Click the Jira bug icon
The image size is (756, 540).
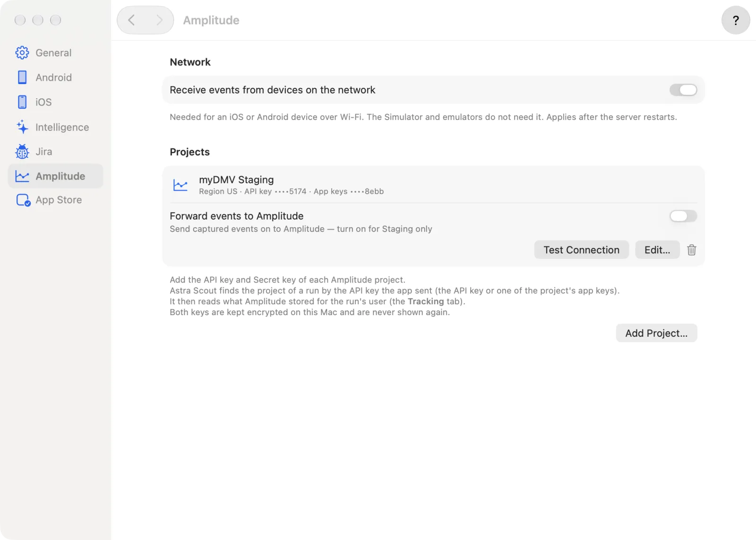pyautogui.click(x=22, y=152)
